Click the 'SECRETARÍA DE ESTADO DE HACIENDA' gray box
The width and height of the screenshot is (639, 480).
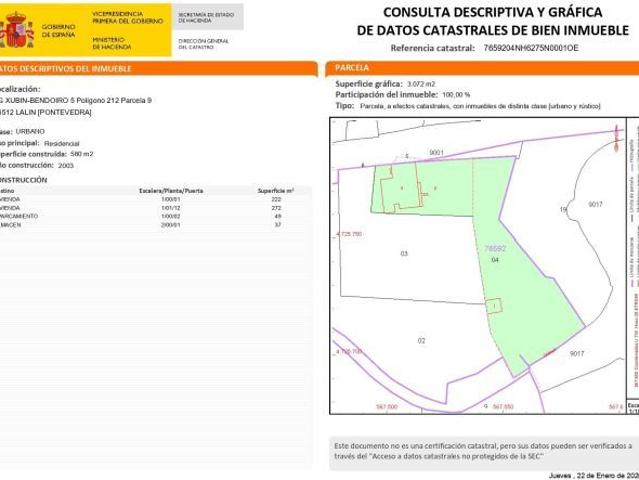click(x=208, y=17)
